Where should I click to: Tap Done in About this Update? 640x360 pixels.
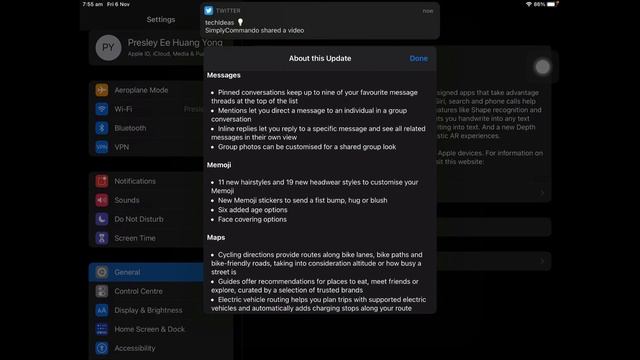point(418,58)
